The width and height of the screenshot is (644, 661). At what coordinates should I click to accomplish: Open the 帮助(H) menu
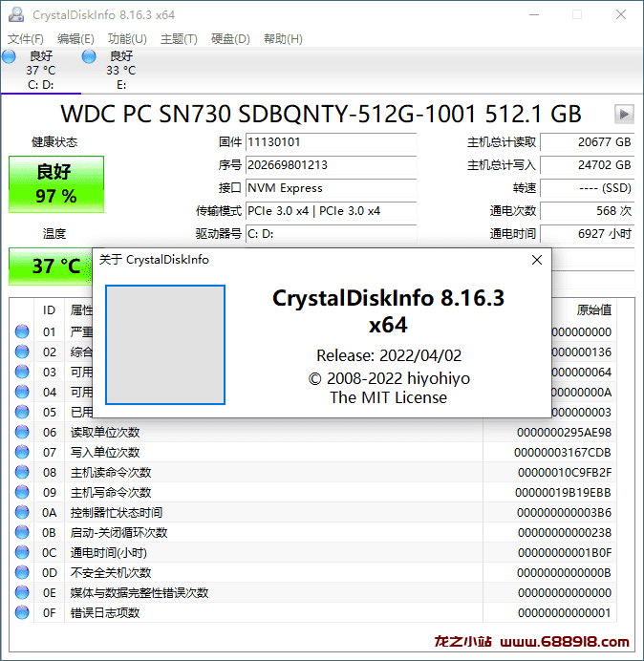tap(283, 39)
